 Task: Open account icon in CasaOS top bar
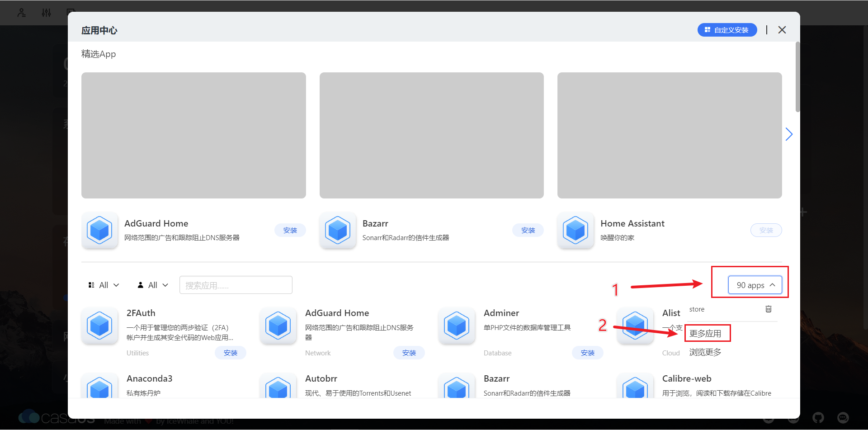(21, 13)
